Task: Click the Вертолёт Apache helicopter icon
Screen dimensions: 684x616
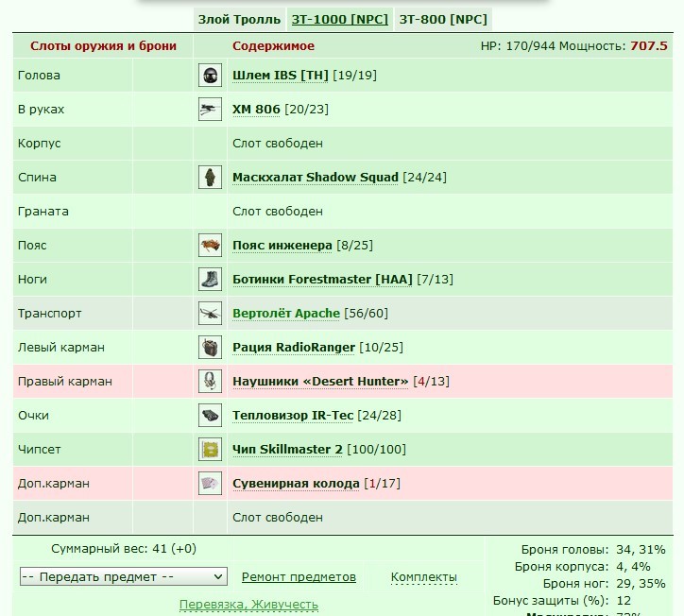Action: [211, 314]
